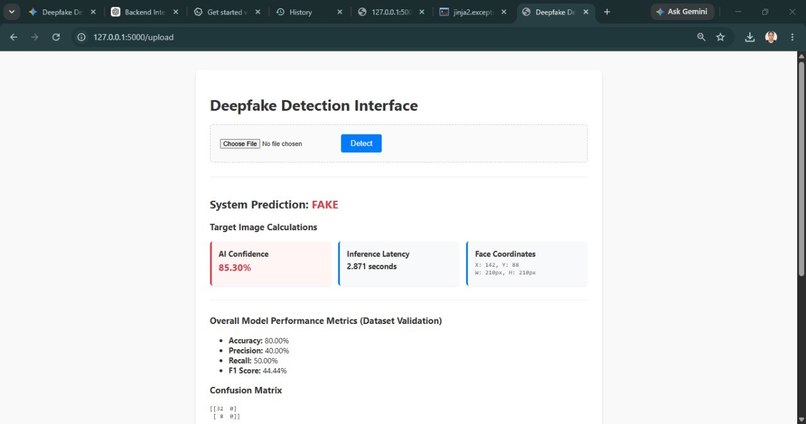Click the Inference Latency 2.871 seconds card
806x424 pixels.
pyautogui.click(x=399, y=264)
